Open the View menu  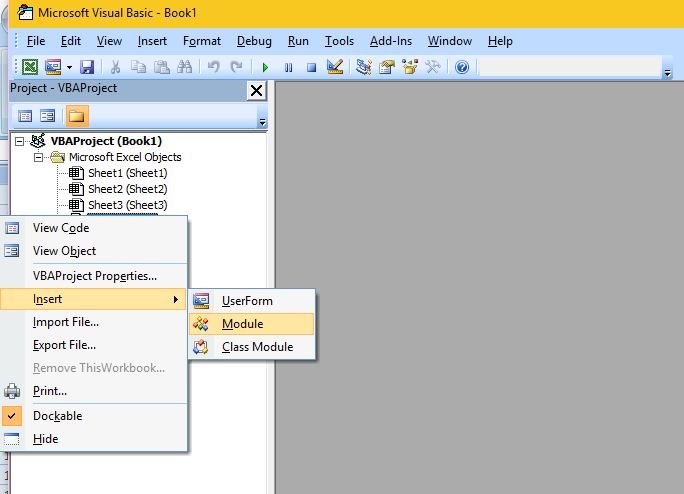click(x=109, y=41)
